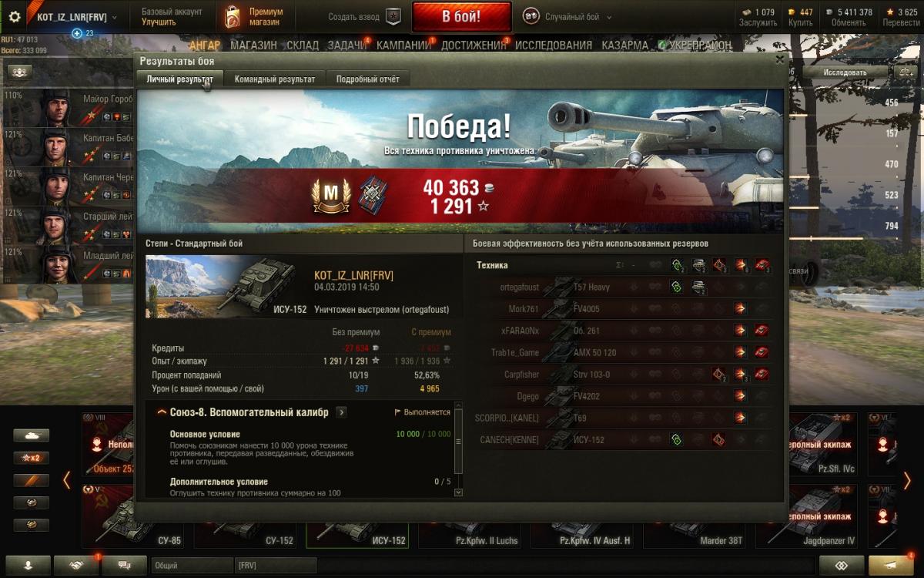Screen dimensions: 924x578
Task: Open the contacts handshake icon
Action: tap(76, 565)
